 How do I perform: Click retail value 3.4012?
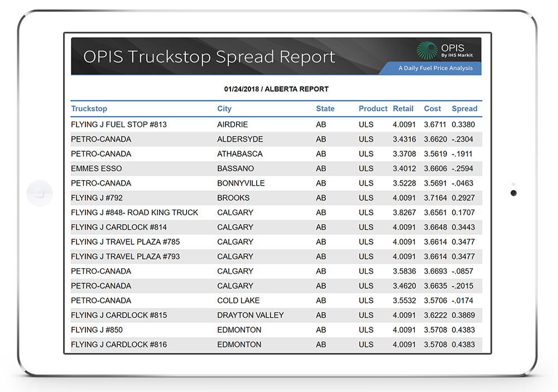pos(404,168)
